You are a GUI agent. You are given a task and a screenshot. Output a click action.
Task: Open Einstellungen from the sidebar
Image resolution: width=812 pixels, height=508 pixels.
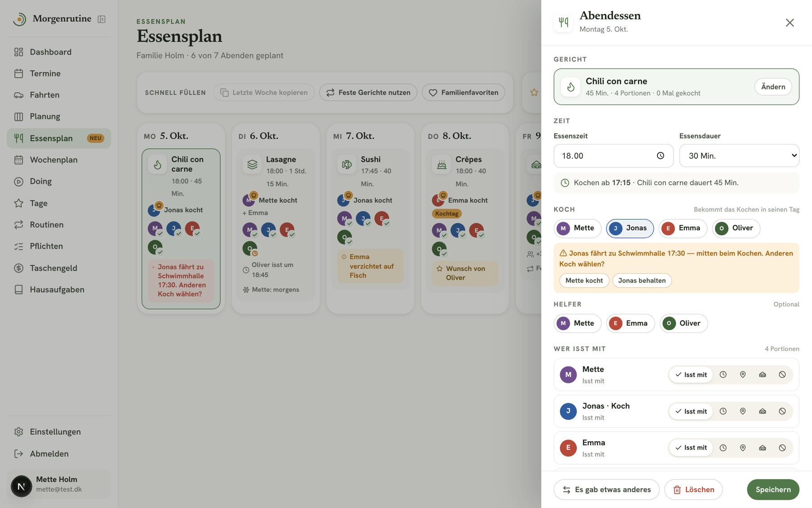tap(59, 432)
